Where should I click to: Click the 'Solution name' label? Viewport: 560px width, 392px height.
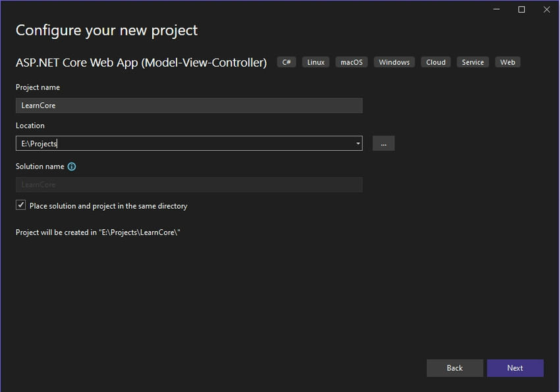(x=40, y=167)
